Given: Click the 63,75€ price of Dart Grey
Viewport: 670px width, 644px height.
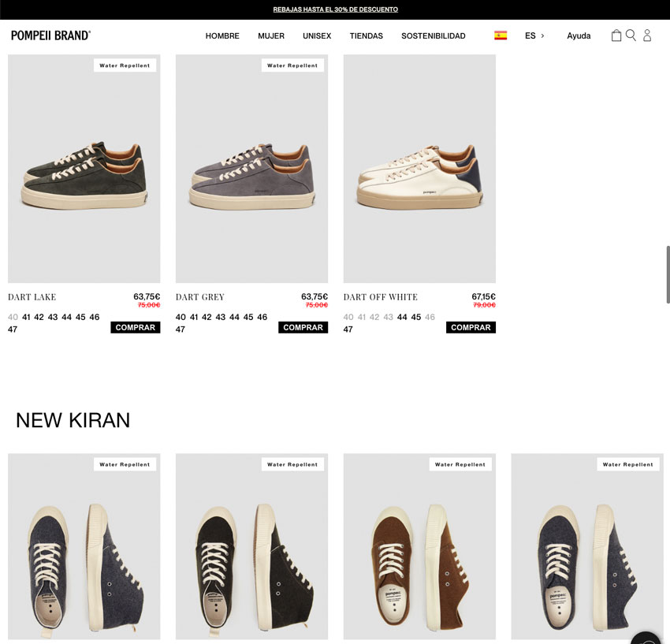Looking at the screenshot, I should tap(315, 296).
